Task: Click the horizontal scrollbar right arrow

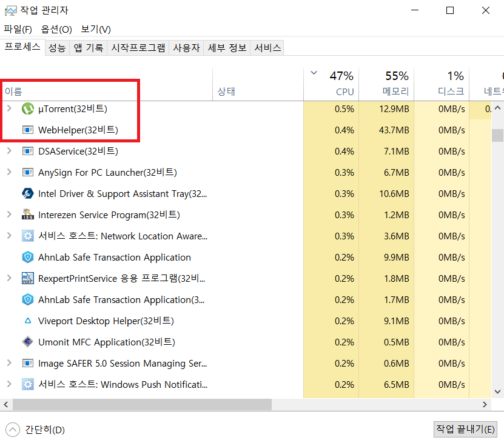Action: (485, 404)
